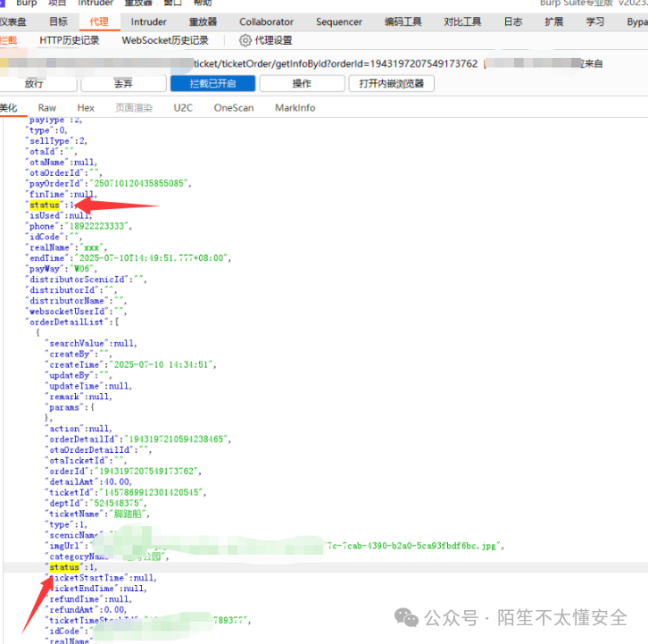This screenshot has width=648, height=644.
Task: Open the 编码工具 tab
Action: tap(403, 22)
